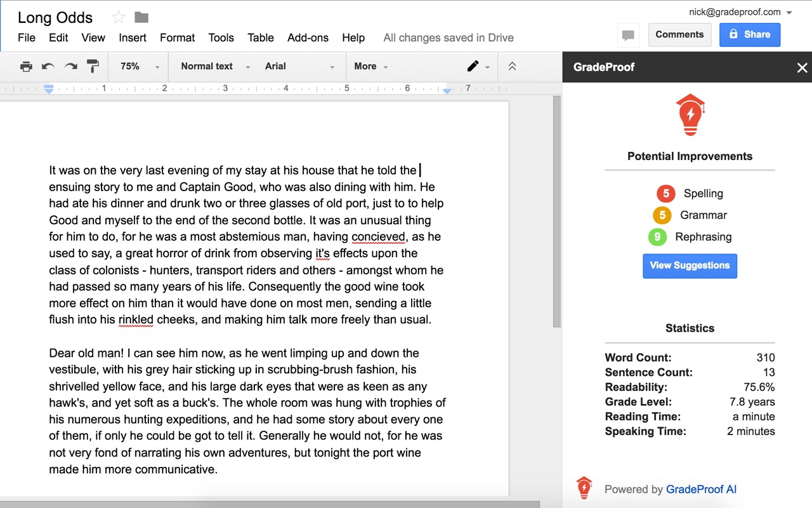Click the blue Share button
Image resolution: width=812 pixels, height=508 pixels.
pyautogui.click(x=750, y=35)
